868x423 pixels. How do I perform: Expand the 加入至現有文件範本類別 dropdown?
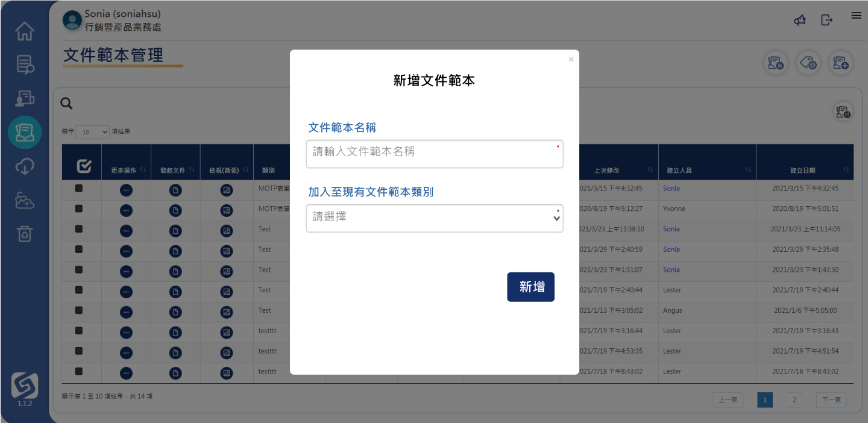coord(435,218)
